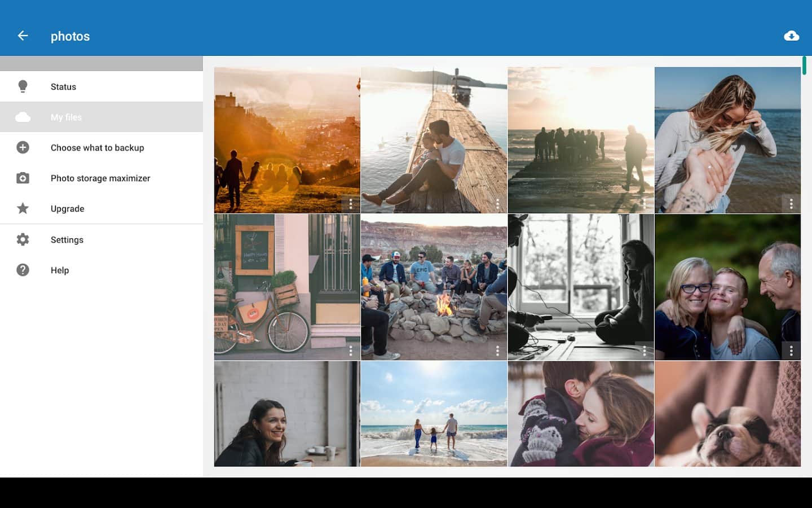Click the Settings gear icon
This screenshot has width=812, height=508.
[x=23, y=239]
